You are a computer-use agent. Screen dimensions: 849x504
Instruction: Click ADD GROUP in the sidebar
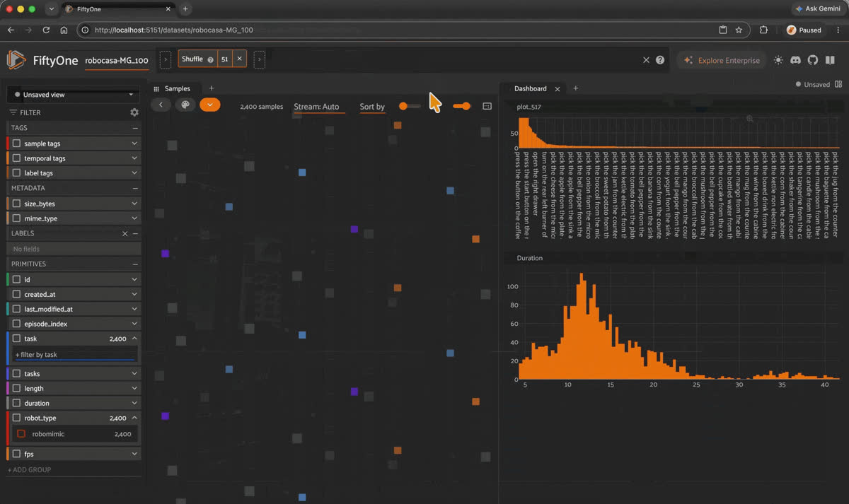coord(30,469)
